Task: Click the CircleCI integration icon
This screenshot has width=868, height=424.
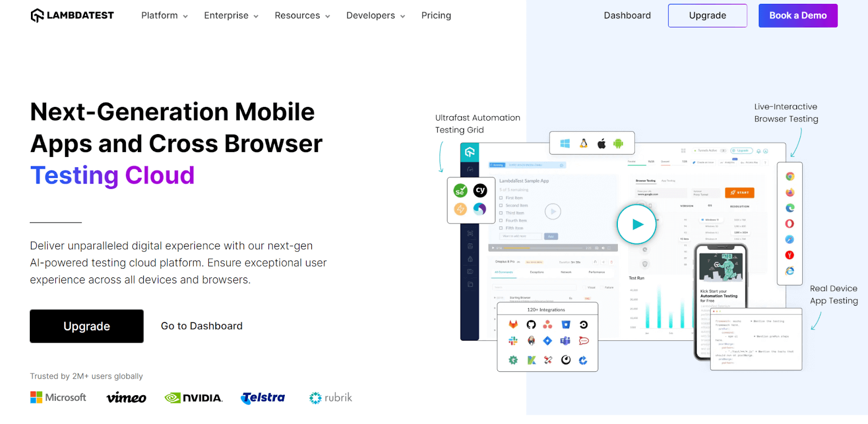Action: point(584,325)
